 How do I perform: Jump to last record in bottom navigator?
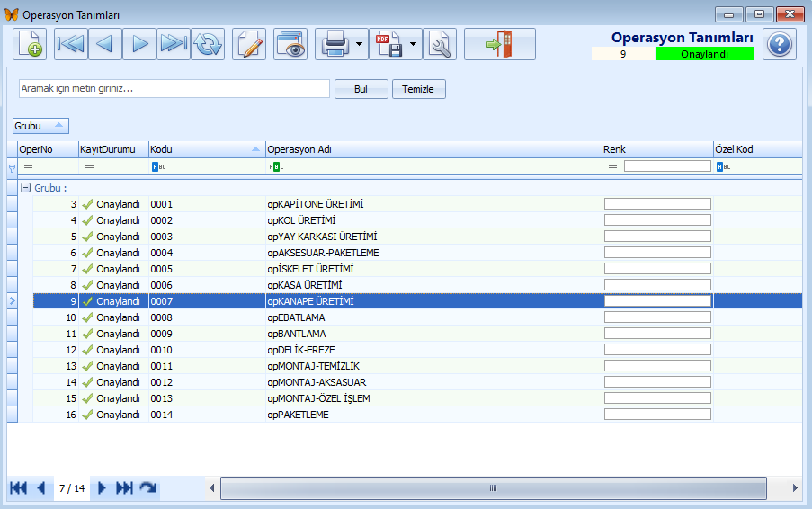[x=124, y=487]
